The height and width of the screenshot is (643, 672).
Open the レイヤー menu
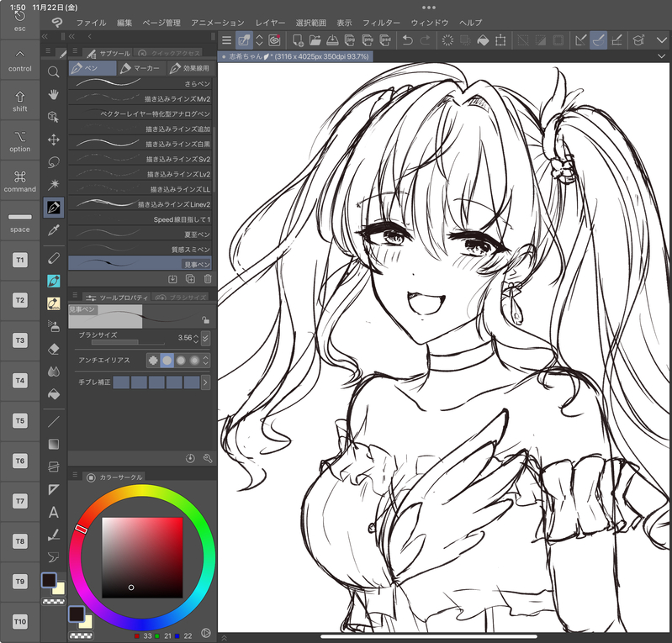pos(270,23)
